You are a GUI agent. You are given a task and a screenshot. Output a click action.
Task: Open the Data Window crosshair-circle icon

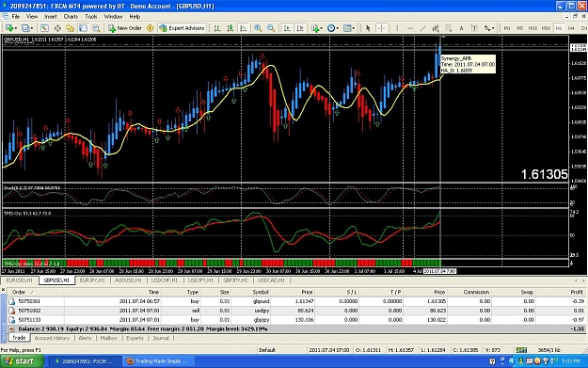pyautogui.click(x=57, y=28)
